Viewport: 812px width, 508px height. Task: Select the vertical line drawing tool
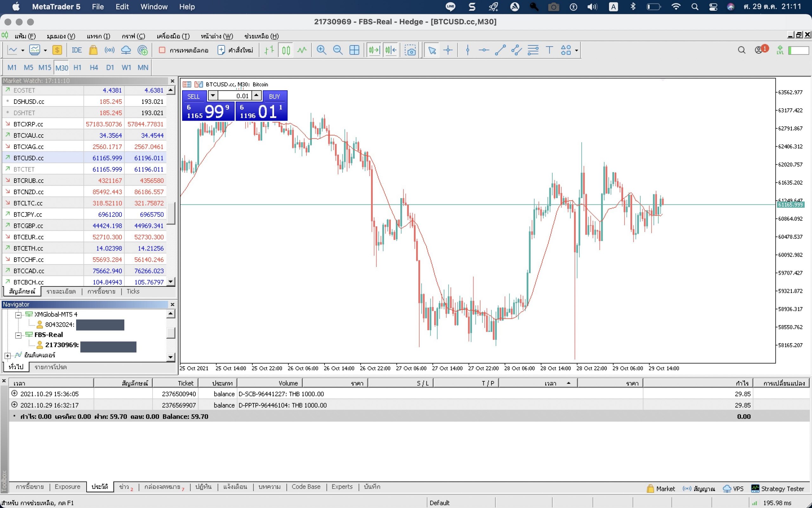coord(468,50)
